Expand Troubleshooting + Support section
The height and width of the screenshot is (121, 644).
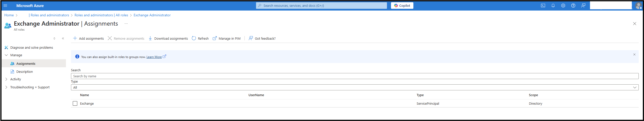tap(30, 87)
